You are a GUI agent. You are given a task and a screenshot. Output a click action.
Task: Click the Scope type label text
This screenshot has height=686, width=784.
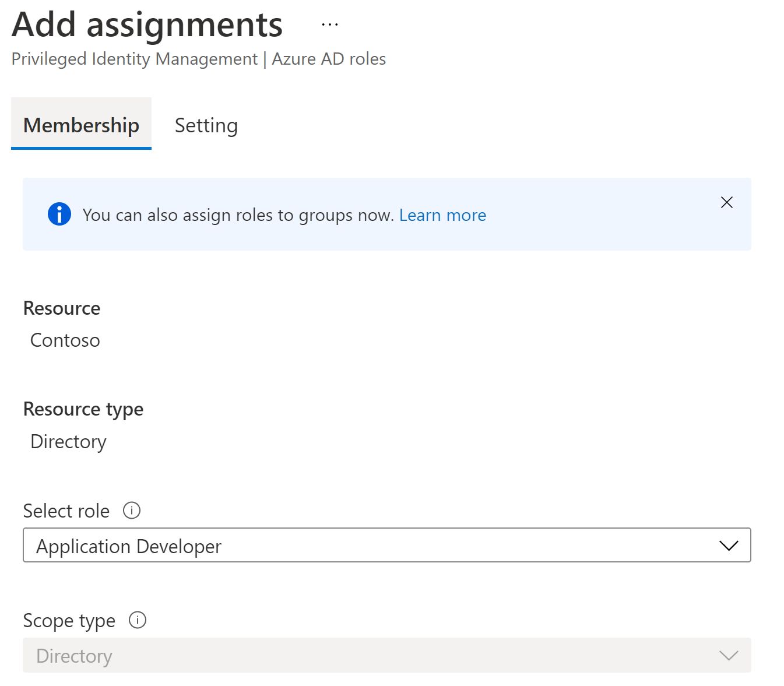point(69,621)
